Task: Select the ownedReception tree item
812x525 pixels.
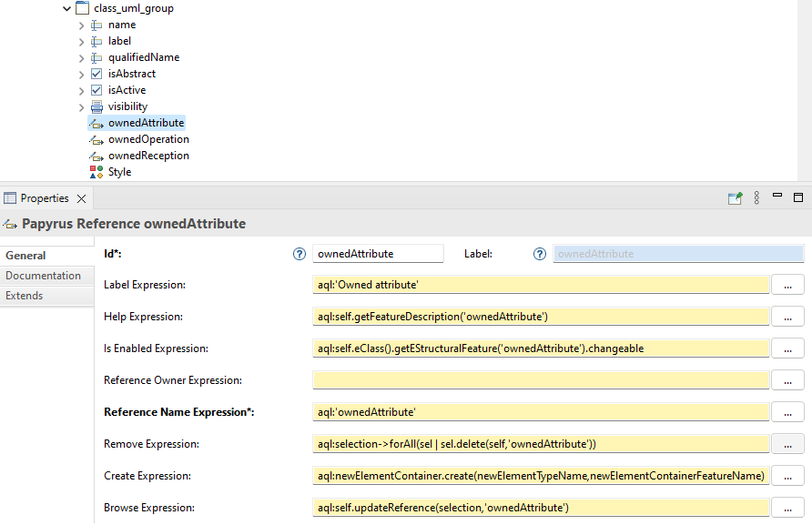Action: 148,156
